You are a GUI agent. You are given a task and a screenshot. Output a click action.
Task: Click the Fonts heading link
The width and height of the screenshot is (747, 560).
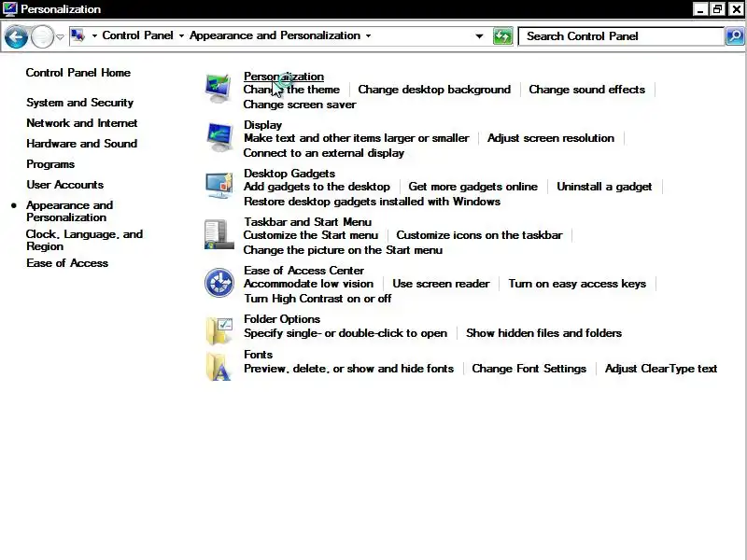(x=259, y=355)
